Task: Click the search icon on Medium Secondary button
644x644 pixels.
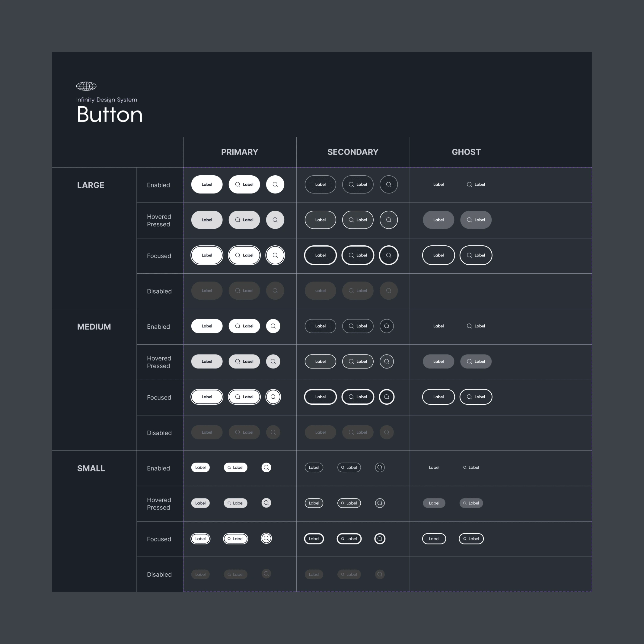Action: 386,326
